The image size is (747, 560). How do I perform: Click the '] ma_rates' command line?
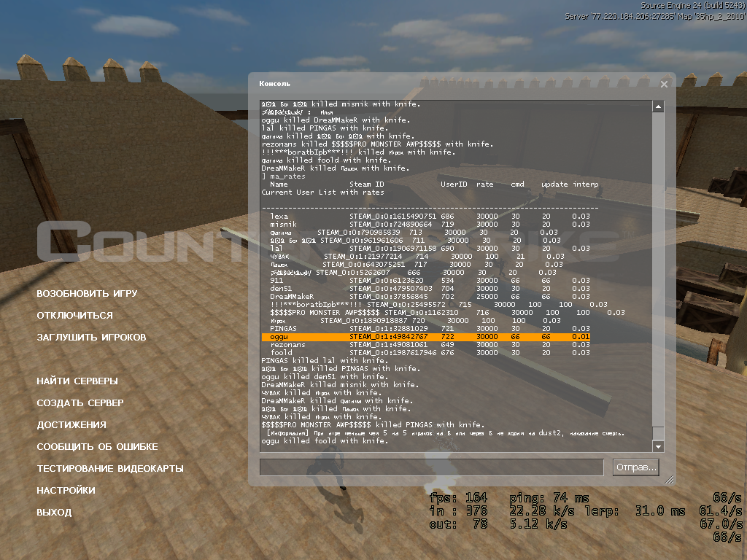pos(284,176)
